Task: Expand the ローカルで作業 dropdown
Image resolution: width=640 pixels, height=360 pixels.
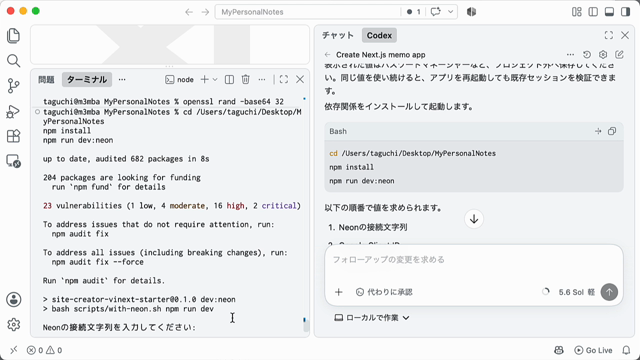Action: [x=372, y=318]
